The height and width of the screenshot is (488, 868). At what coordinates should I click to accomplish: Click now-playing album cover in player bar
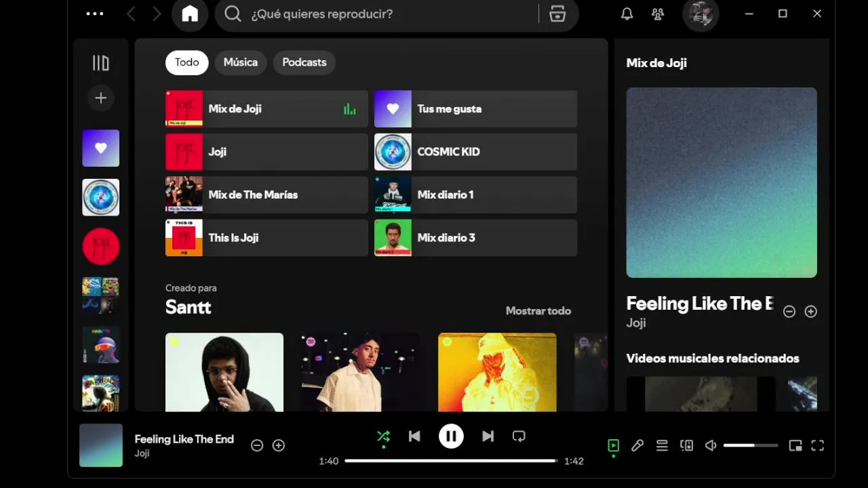tap(101, 445)
